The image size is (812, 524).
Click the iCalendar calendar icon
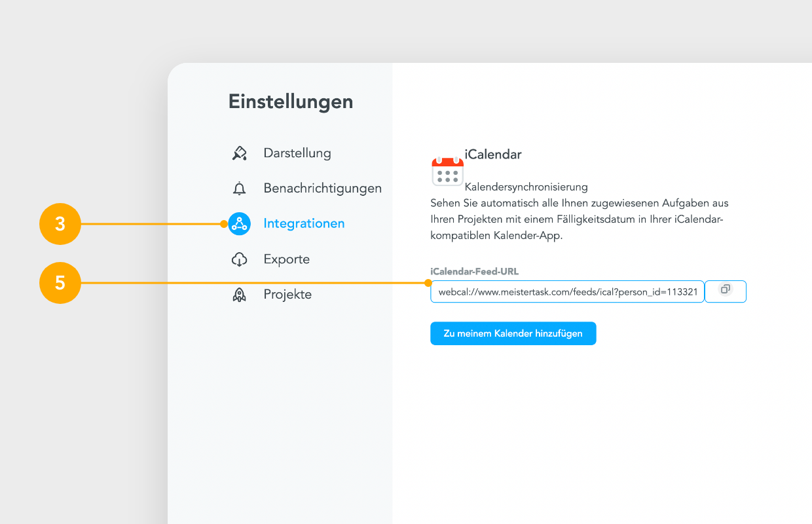[x=447, y=171]
